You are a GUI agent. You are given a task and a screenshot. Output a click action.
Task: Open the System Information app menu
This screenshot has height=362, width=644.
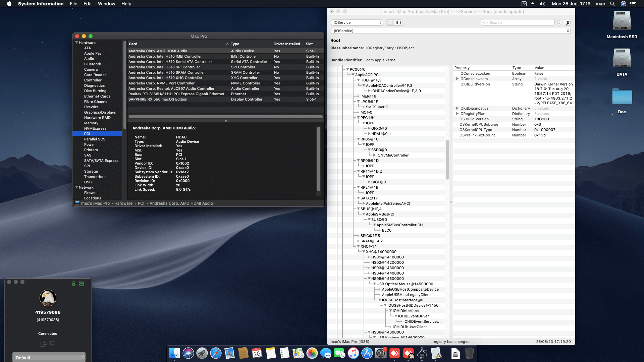pos(41,4)
